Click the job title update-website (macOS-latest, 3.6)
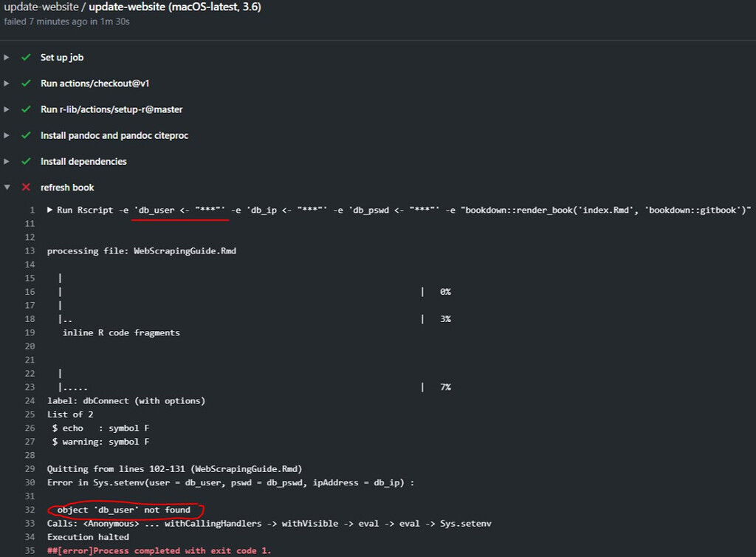This screenshot has height=557, width=756. tap(175, 7)
